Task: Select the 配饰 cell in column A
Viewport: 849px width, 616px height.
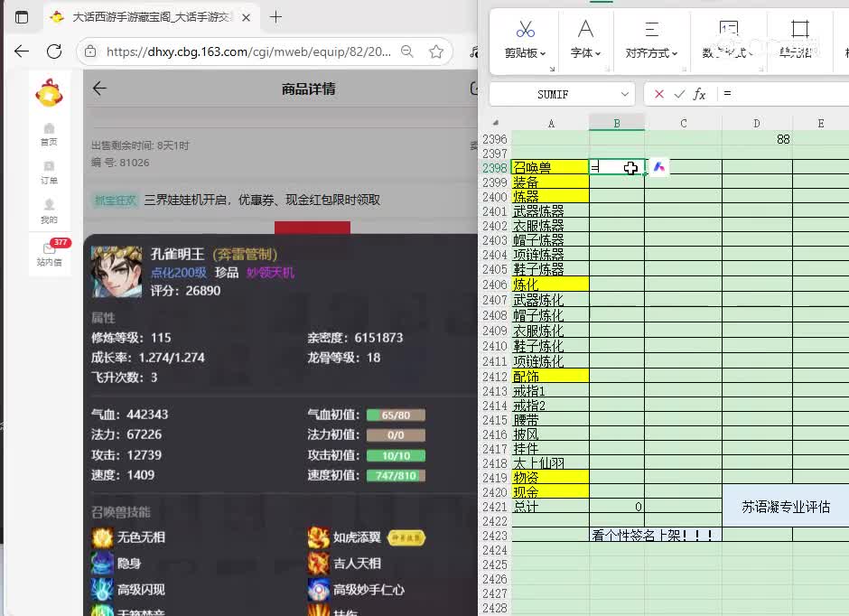Action: tap(550, 377)
